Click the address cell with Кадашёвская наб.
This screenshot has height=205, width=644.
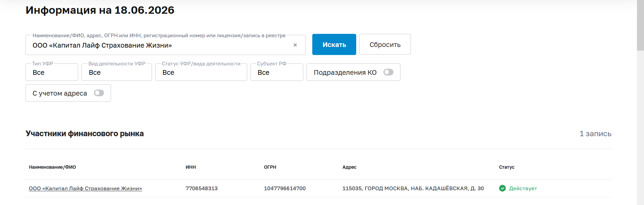tap(413, 189)
